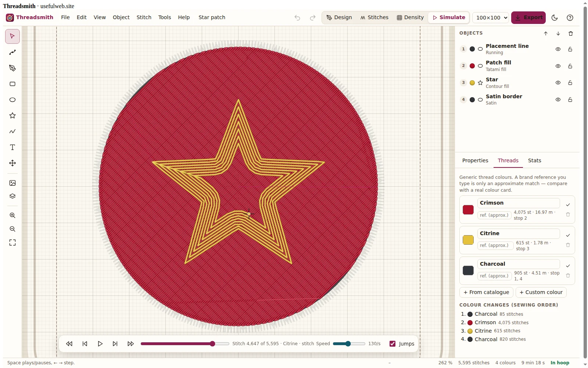Screen dimensions: 588x368
Task: Play the stitch simulation
Action: pyautogui.click(x=100, y=344)
